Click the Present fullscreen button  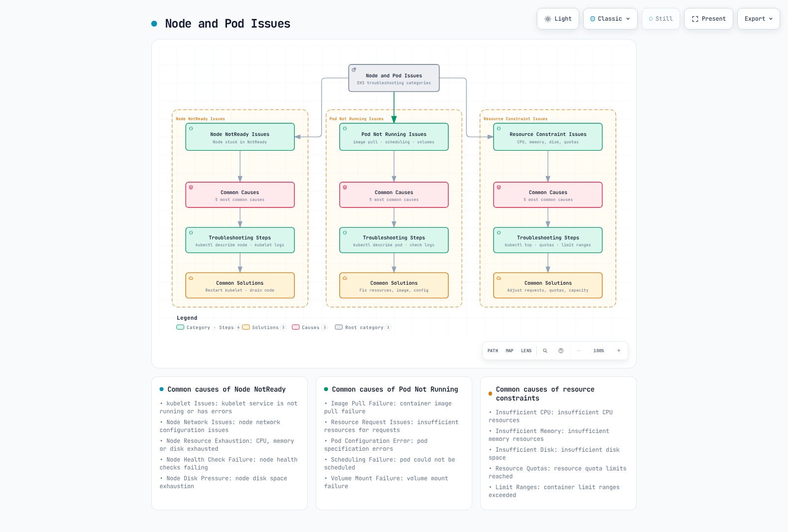click(708, 19)
